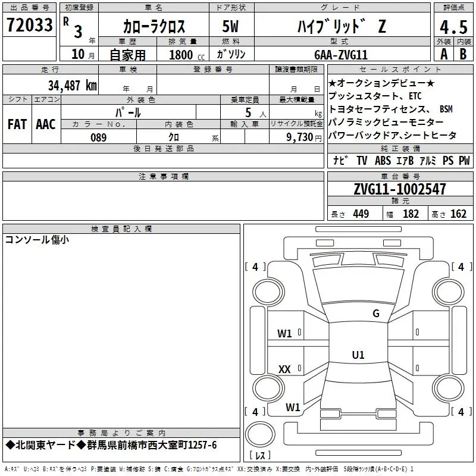Click seating capacity 5 人
The image size is (476, 476).
pyautogui.click(x=256, y=113)
